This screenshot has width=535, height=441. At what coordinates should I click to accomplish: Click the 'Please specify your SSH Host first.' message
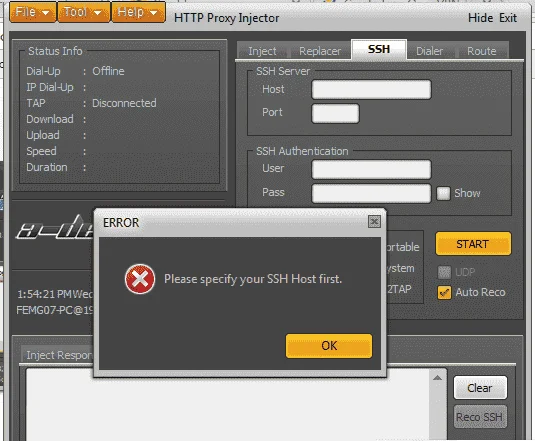click(253, 279)
